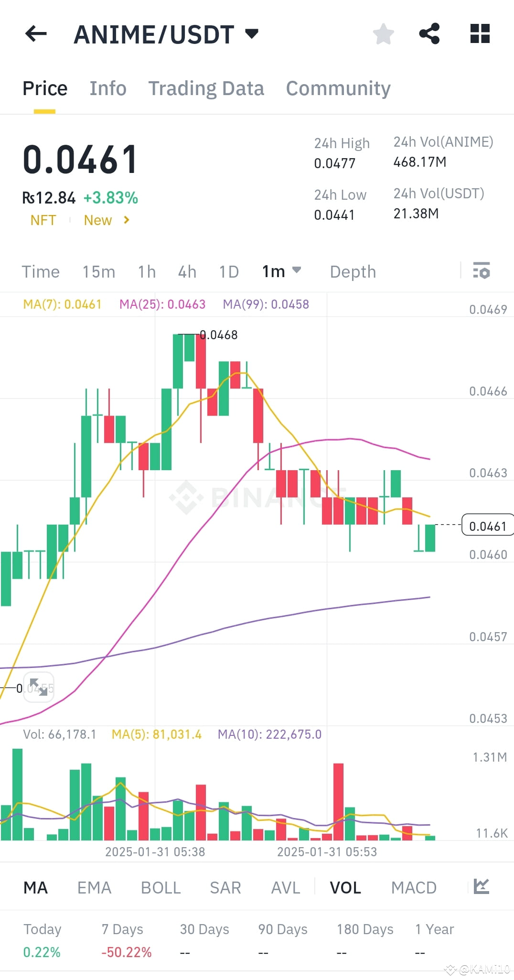Switch to the Price tab
Viewport: 514px width, 980px height.
click(45, 88)
